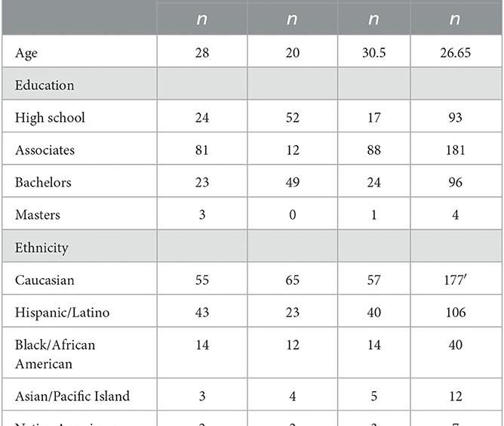Screen dimensions: 504x426
Task: Click the age value 30.5
Action: click(x=373, y=53)
